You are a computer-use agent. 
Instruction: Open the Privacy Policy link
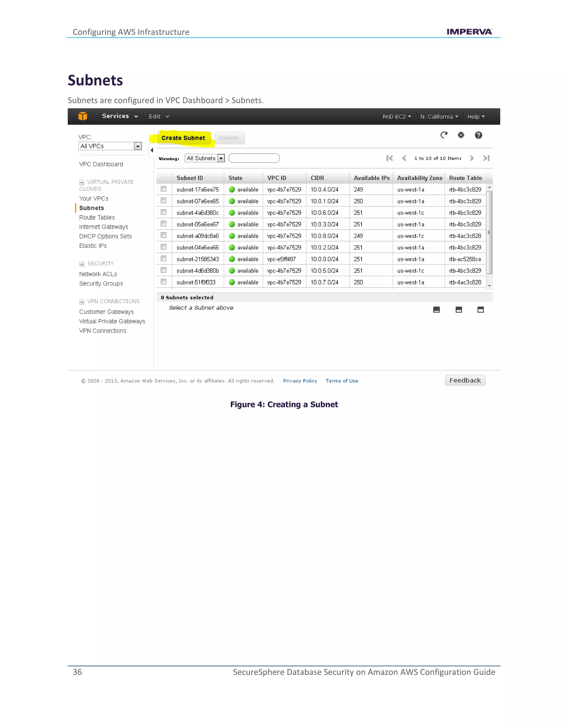click(300, 381)
